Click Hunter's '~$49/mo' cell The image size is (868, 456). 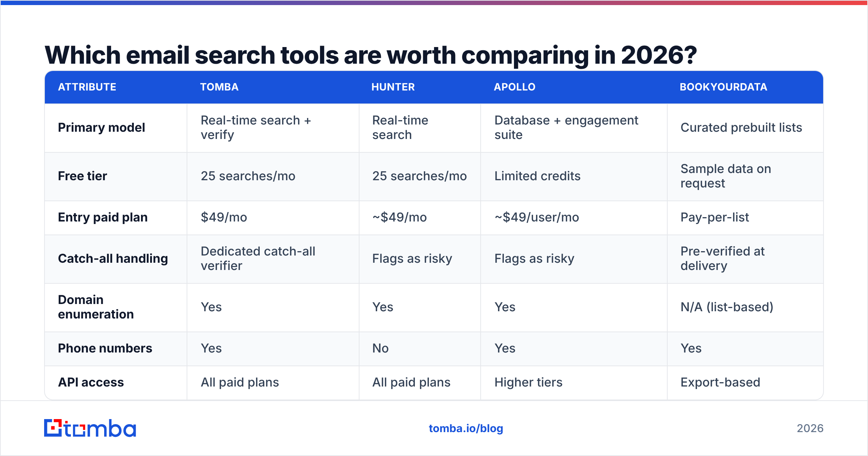click(420, 218)
